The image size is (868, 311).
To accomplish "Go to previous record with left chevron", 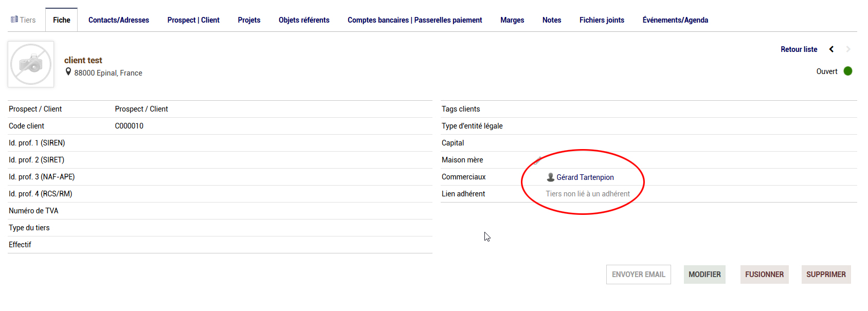I will [831, 49].
